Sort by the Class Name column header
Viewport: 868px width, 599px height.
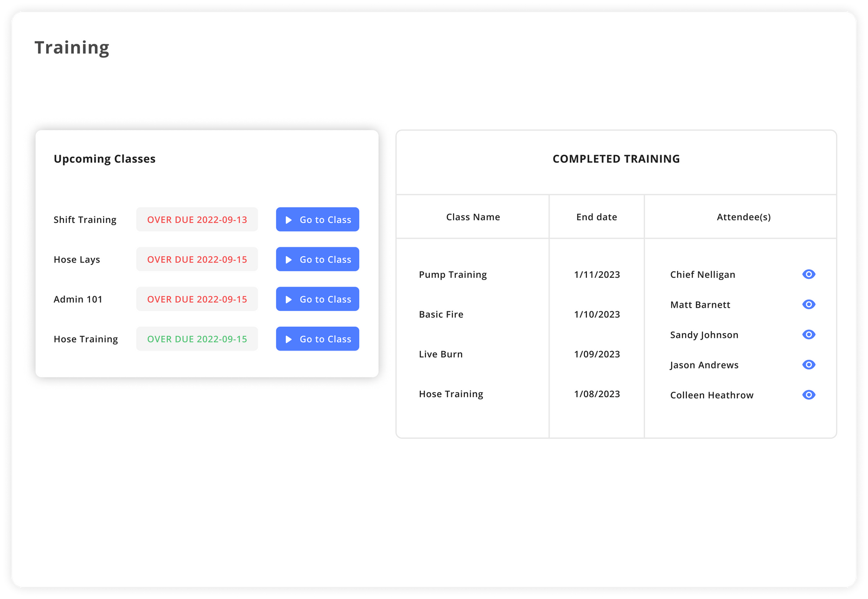click(x=473, y=216)
